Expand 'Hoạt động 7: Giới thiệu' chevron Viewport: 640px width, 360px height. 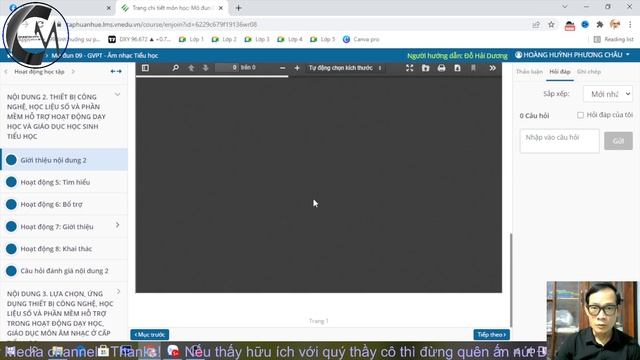[118, 225]
